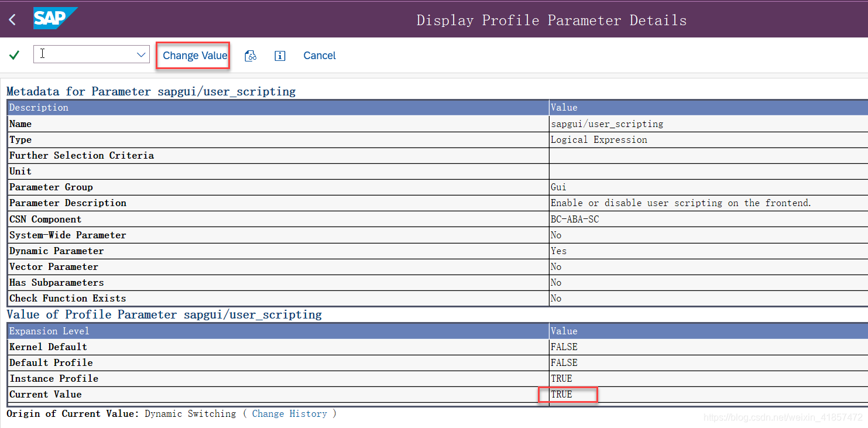Select the 'Yes' value for Dynamic Parameter

(x=558, y=251)
